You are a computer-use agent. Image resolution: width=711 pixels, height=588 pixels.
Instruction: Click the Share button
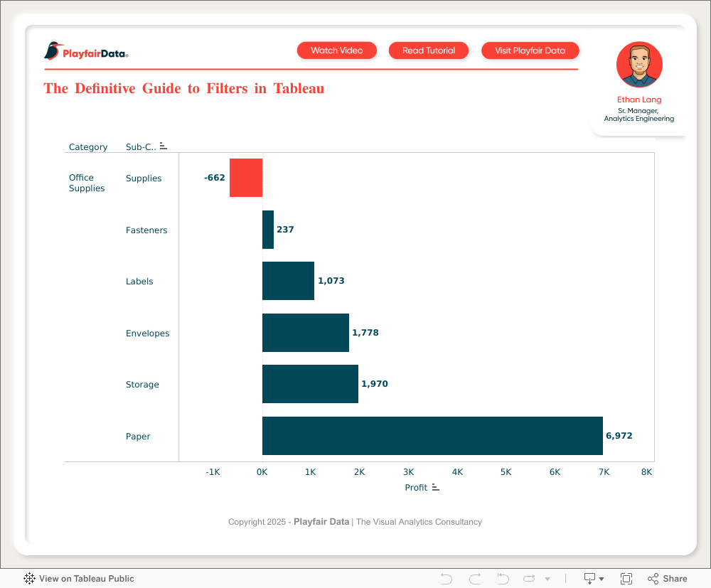[x=668, y=579]
